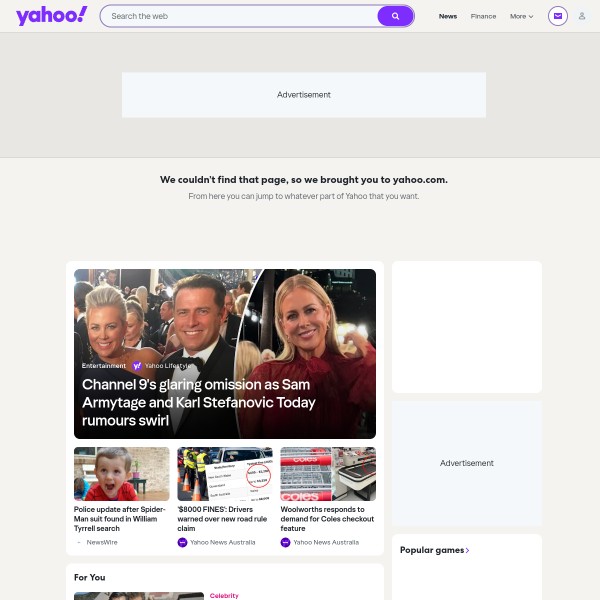Click the Entertainment tag on featured story
The height and width of the screenshot is (600, 600).
click(x=104, y=366)
